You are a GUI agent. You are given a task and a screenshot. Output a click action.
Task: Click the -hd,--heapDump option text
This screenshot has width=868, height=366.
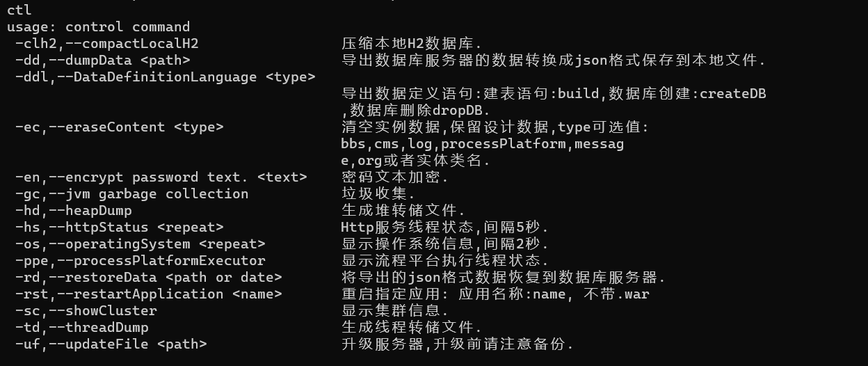74,211
